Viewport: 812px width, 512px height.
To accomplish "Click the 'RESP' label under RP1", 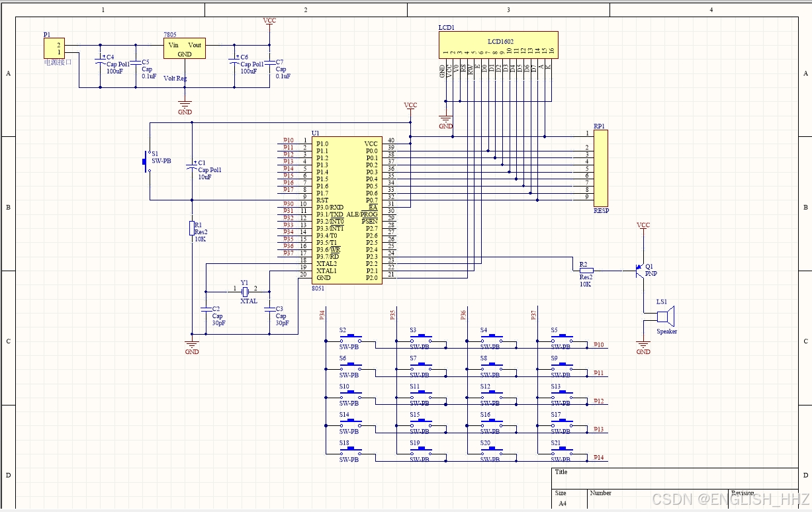I will tap(601, 211).
